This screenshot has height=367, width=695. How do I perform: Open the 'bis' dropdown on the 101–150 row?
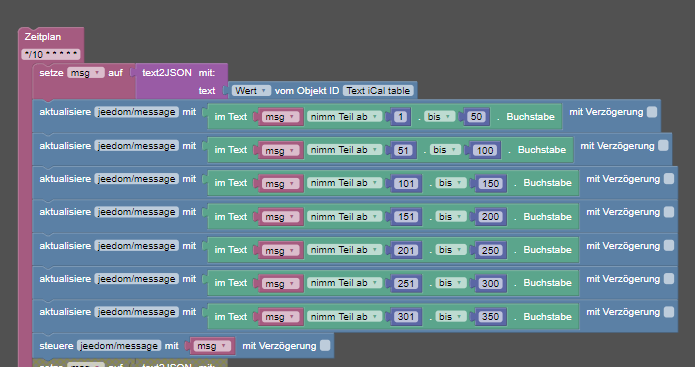[x=450, y=183]
